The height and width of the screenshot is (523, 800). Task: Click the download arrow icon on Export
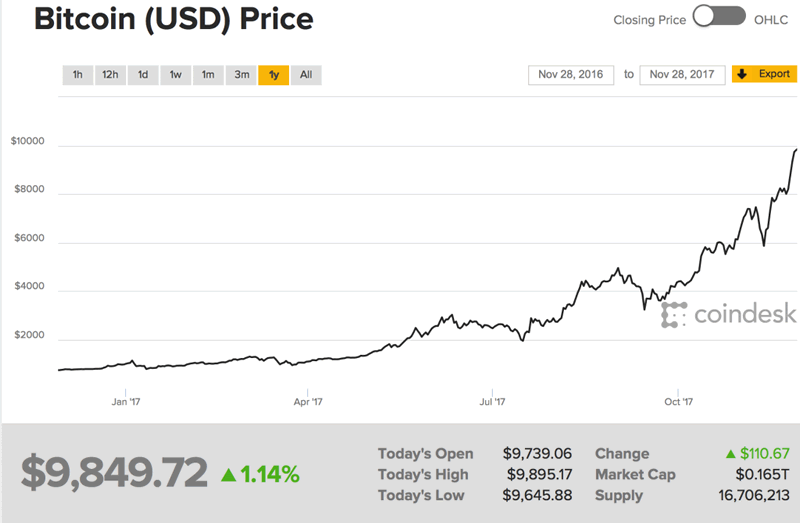743,75
